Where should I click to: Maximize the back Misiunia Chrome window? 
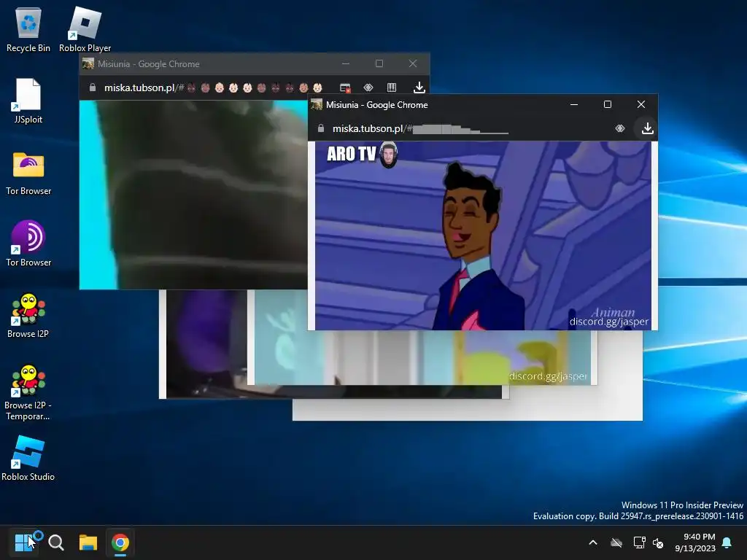(x=379, y=64)
